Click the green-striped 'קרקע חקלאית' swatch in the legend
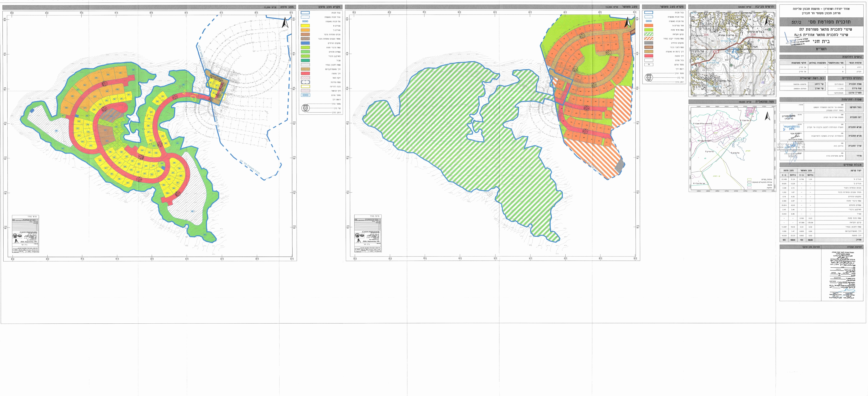The height and width of the screenshot is (396, 868). pyautogui.click(x=648, y=34)
